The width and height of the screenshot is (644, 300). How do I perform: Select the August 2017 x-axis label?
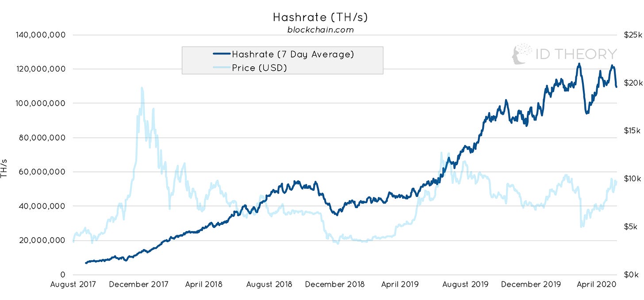[73, 284]
